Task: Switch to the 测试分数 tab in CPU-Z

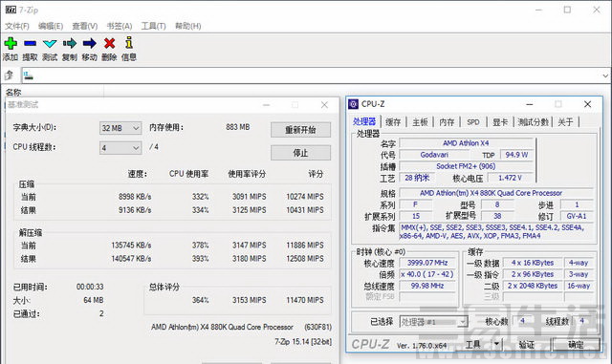Action: [533, 122]
